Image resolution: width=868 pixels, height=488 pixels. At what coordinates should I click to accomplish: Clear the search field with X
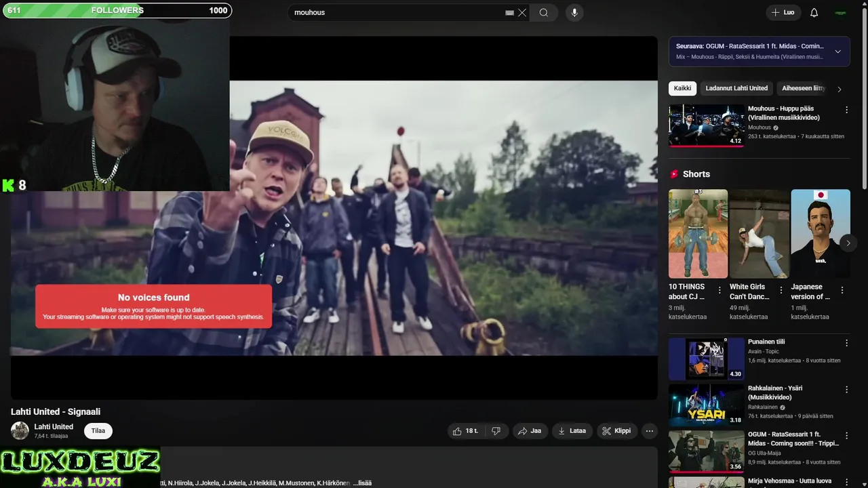click(x=522, y=12)
